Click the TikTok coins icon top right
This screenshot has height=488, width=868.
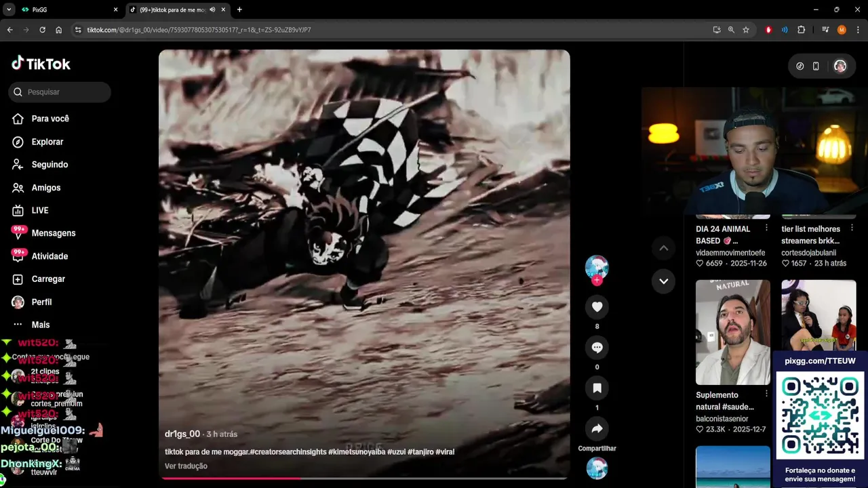800,66
